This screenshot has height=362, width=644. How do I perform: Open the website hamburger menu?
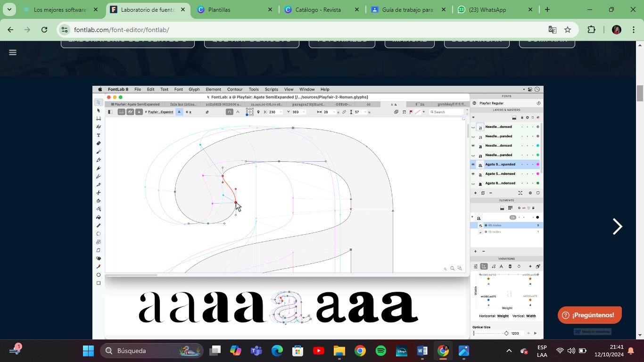[13, 52]
